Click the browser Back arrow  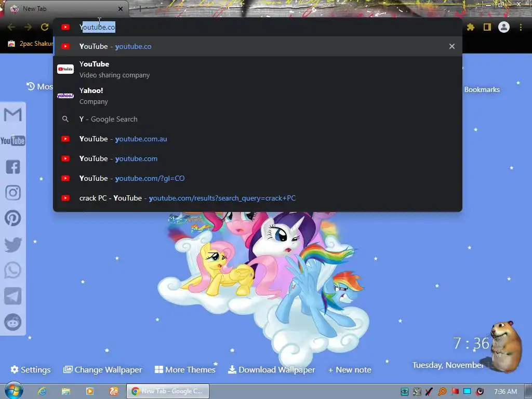pyautogui.click(x=11, y=27)
